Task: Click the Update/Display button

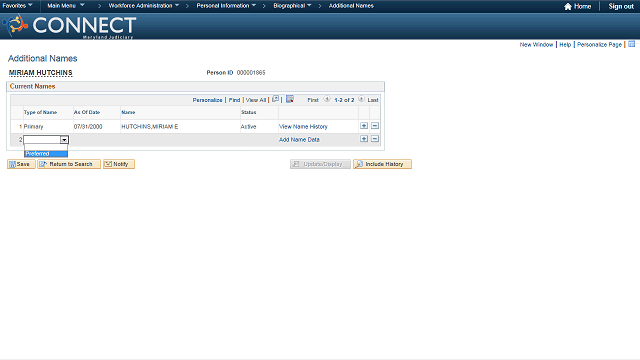Action: [x=320, y=164]
